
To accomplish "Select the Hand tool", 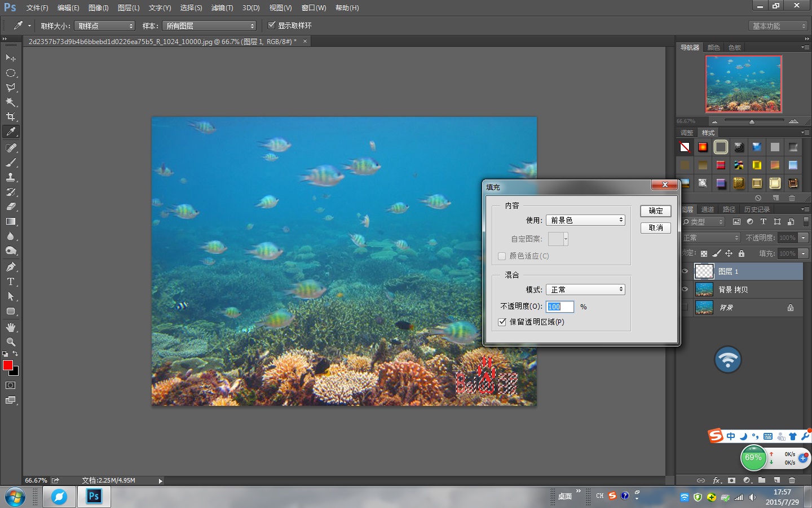I will pyautogui.click(x=11, y=327).
